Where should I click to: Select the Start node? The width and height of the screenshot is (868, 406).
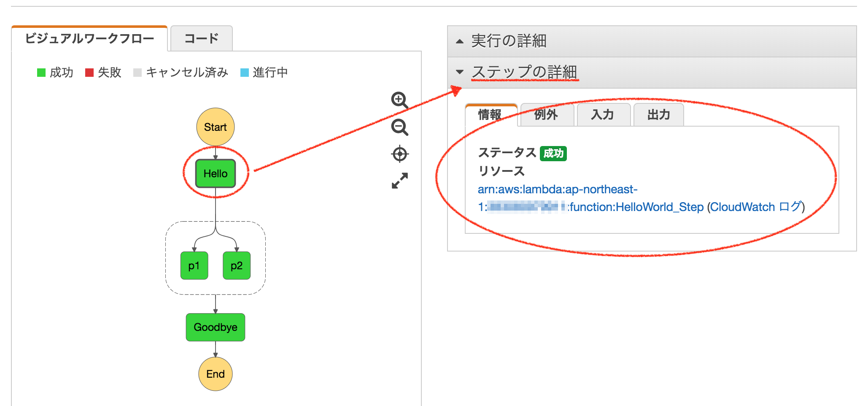click(215, 127)
